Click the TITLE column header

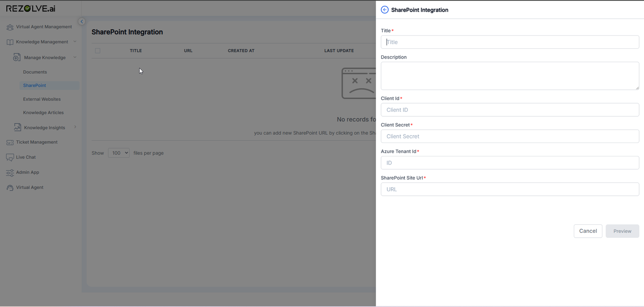pos(136,51)
